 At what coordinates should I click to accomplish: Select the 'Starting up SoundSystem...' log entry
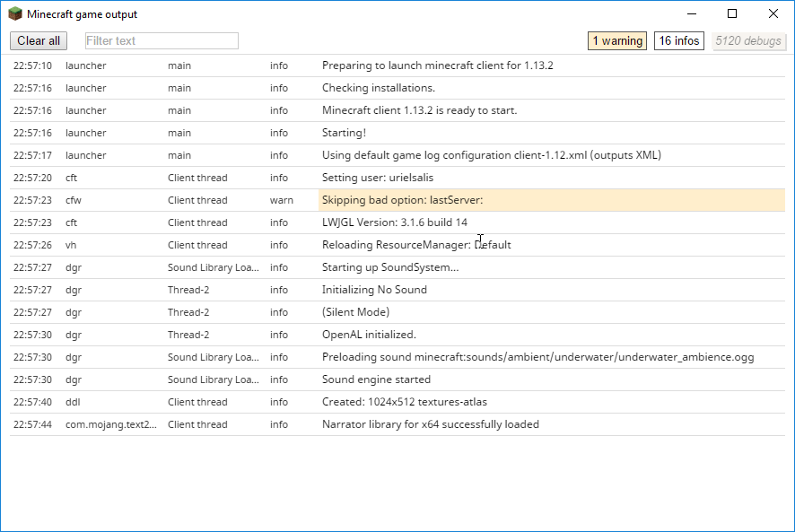click(x=389, y=267)
